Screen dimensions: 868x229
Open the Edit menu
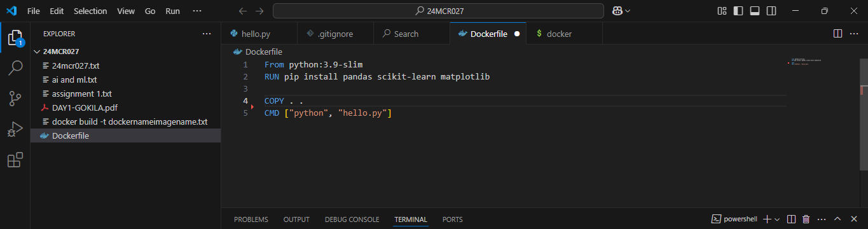click(x=57, y=11)
